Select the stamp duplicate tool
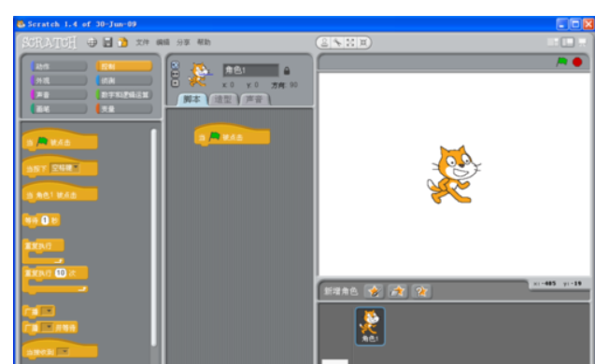The height and width of the screenshot is (364, 595). pos(324,43)
